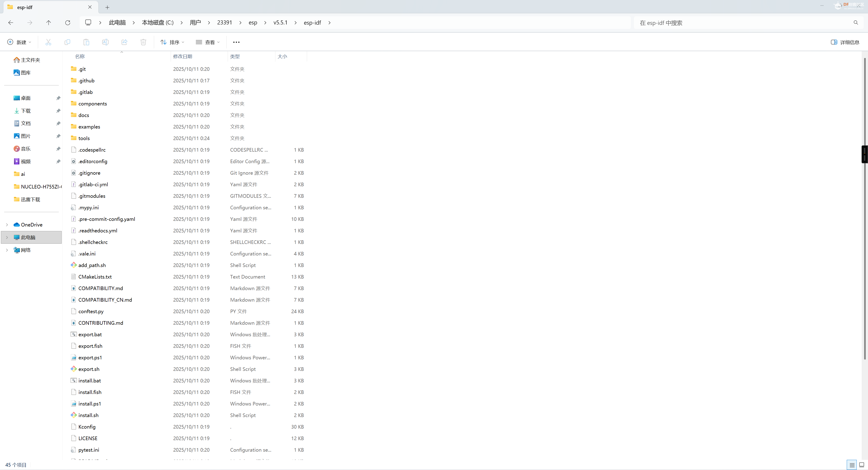Screen dimensions: 868x470
Task: Click the v5.5.1 breadcrumb segment
Action: click(280, 23)
